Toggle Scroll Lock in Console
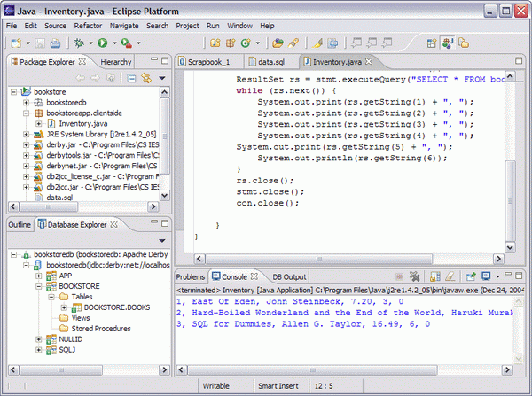 coord(435,276)
